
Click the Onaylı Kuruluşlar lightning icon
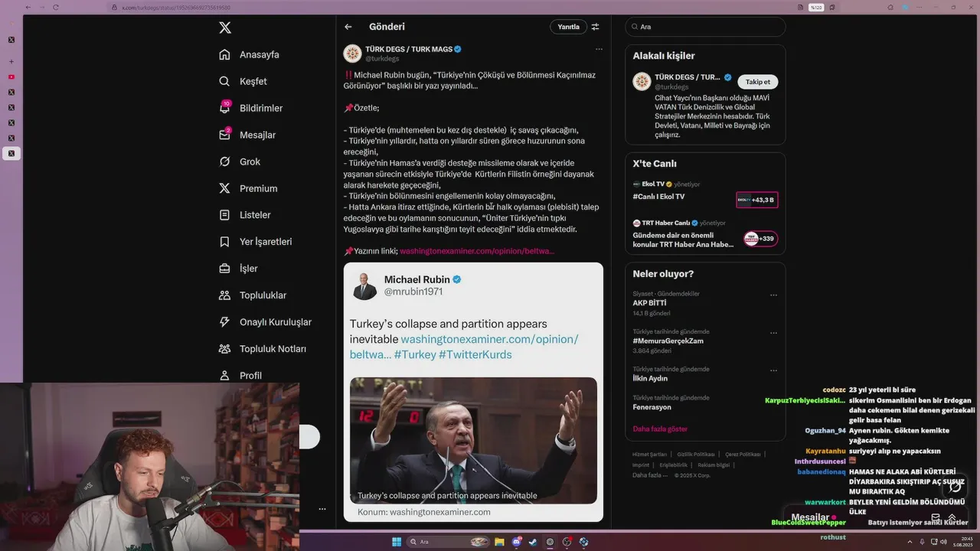coord(224,322)
